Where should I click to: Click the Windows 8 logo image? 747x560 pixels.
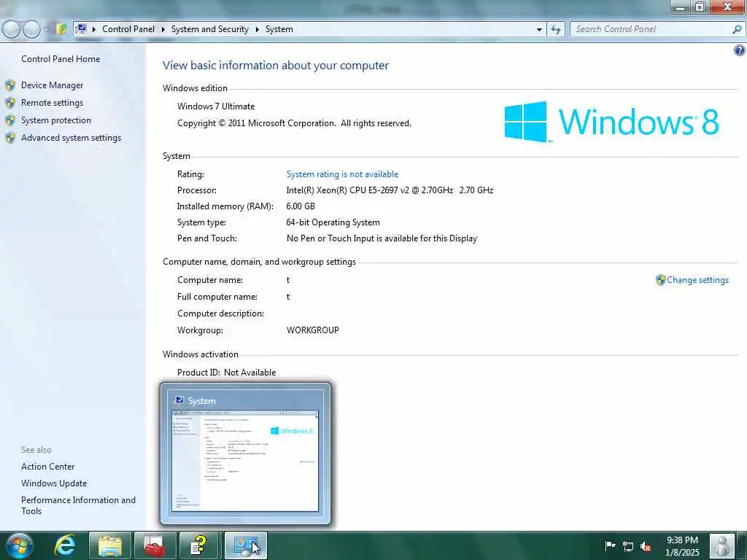(612, 122)
